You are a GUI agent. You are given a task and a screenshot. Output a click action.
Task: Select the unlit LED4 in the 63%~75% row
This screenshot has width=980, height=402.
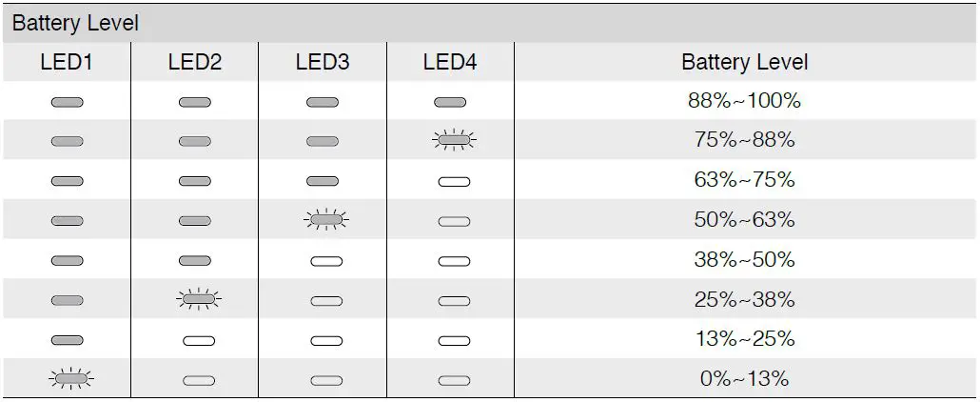tap(453, 181)
